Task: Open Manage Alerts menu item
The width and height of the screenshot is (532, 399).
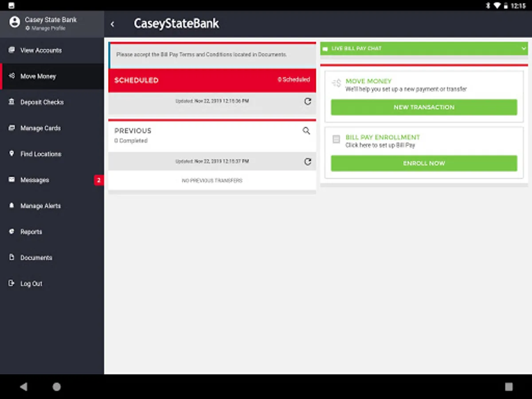Action: (x=52, y=206)
